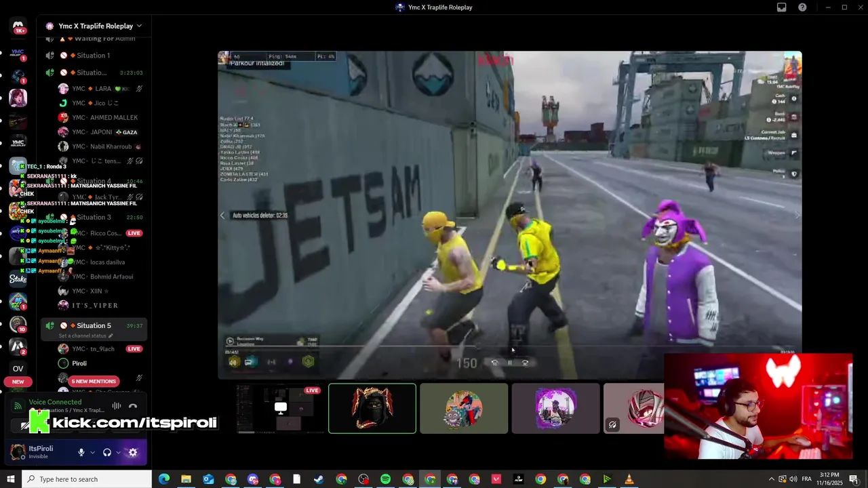Select user YMC JAPONI with GAZA tag
868x488 pixels.
[100, 132]
